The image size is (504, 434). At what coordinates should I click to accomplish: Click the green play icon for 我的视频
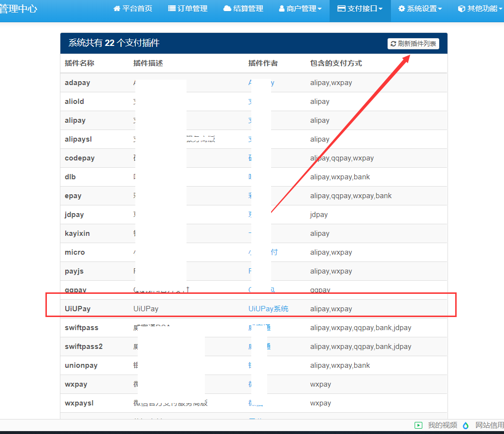418,425
